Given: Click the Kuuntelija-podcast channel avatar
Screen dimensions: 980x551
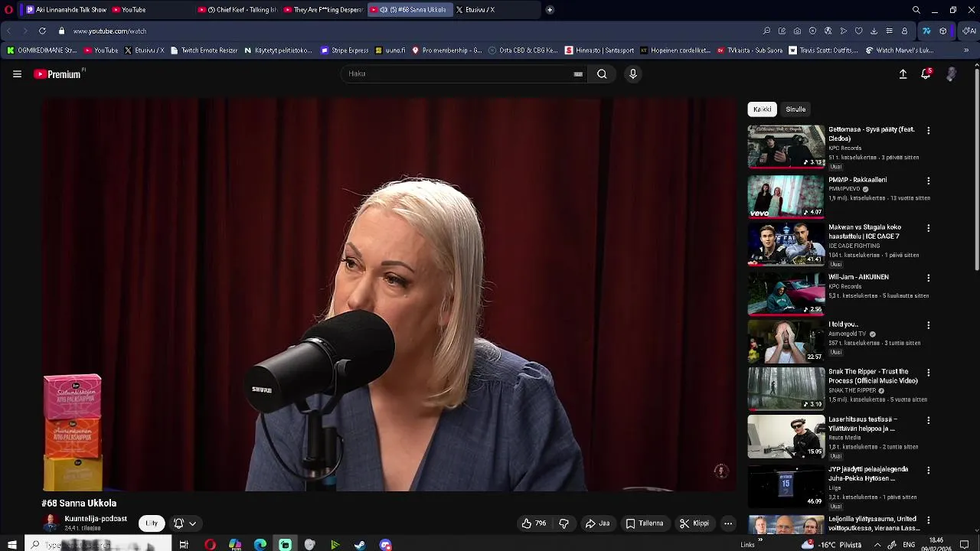Looking at the screenshot, I should pyautogui.click(x=51, y=523).
